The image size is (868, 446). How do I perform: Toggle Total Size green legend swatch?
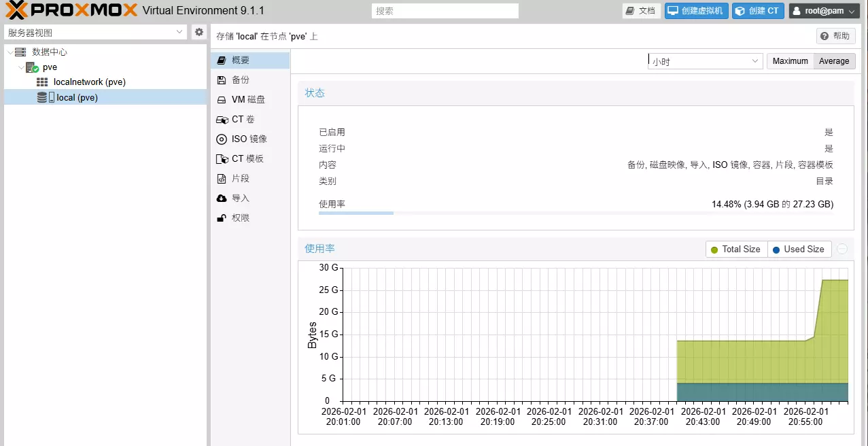pyautogui.click(x=714, y=250)
